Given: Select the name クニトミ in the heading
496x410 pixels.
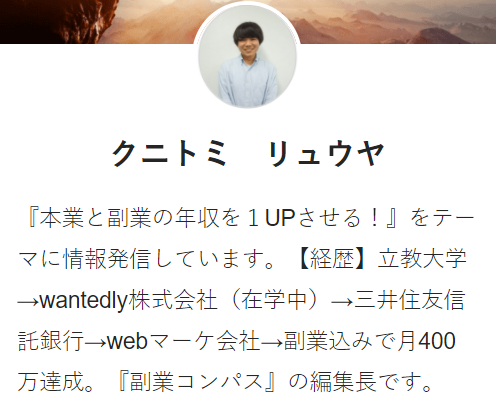Looking at the screenshot, I should click(x=169, y=153).
